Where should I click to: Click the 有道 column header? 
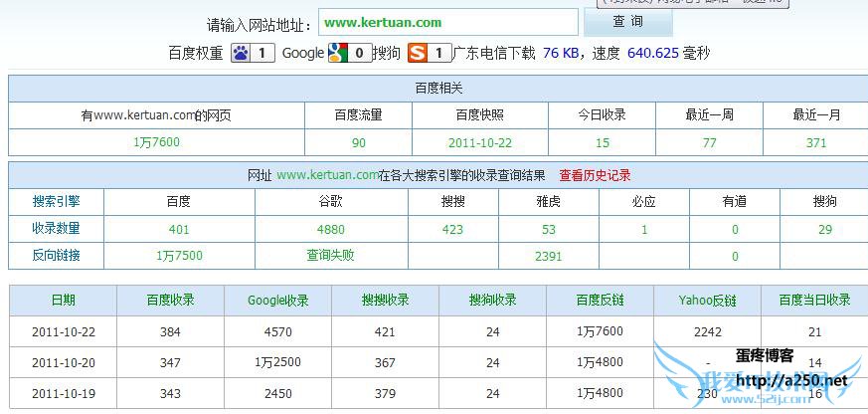[735, 201]
